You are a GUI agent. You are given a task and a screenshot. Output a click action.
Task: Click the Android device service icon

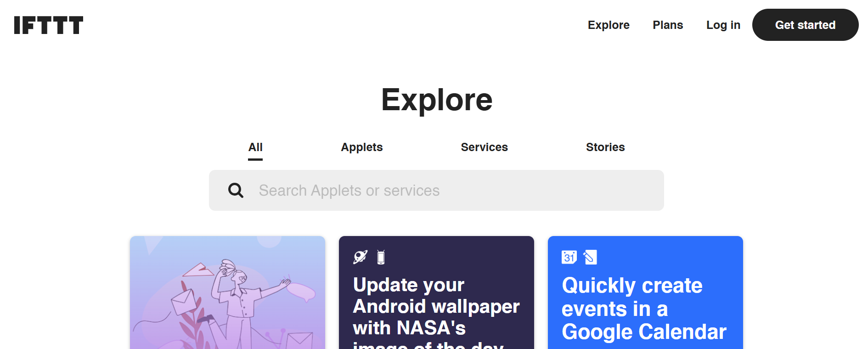[381, 257]
